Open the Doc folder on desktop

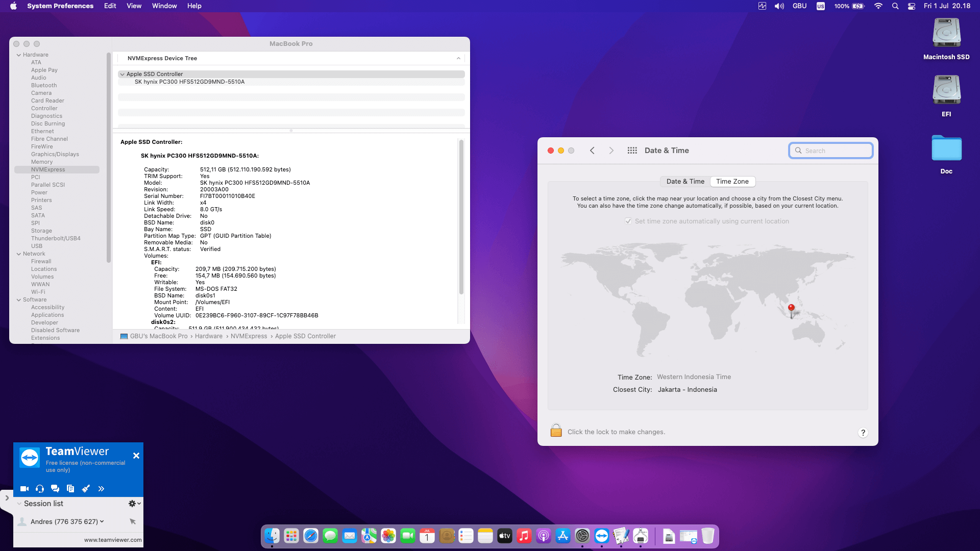coord(946,154)
